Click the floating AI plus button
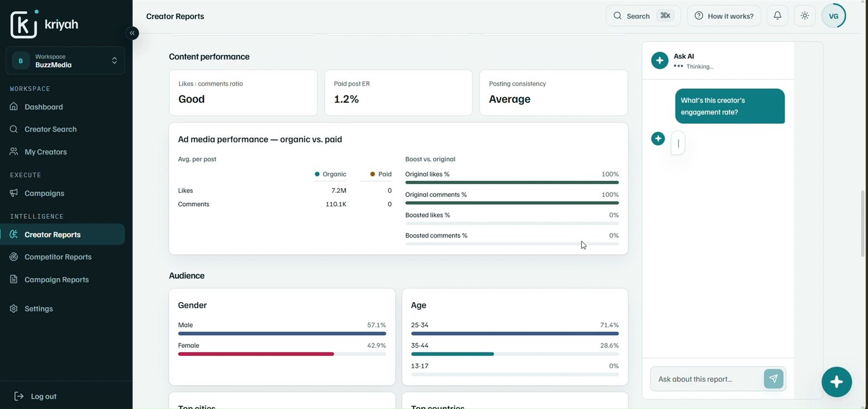868x409 pixels. 837,382
